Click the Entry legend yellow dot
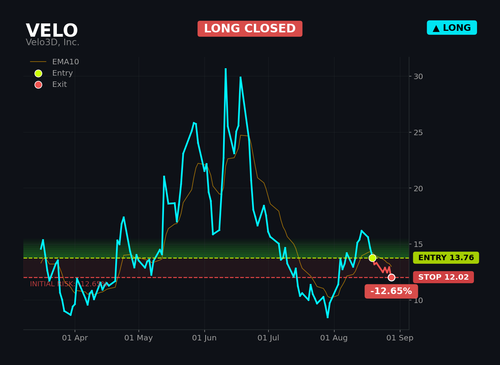The width and height of the screenshot is (500, 365). click(x=38, y=73)
